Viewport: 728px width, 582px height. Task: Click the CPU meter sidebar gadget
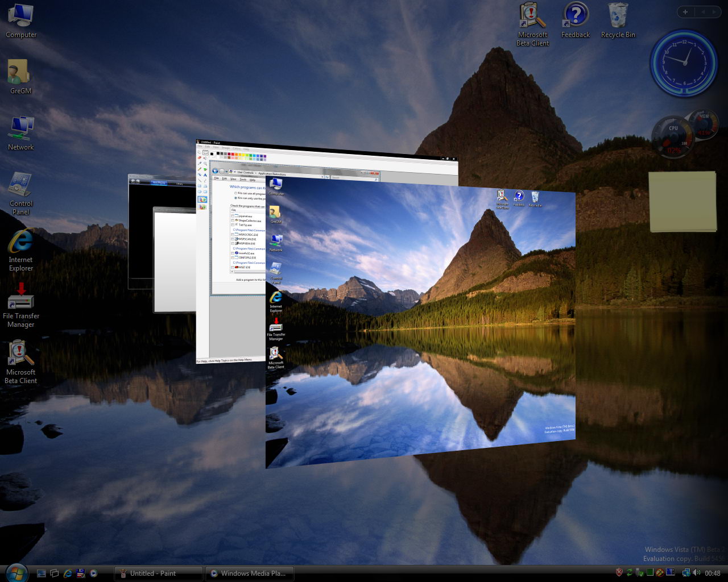pos(673,138)
